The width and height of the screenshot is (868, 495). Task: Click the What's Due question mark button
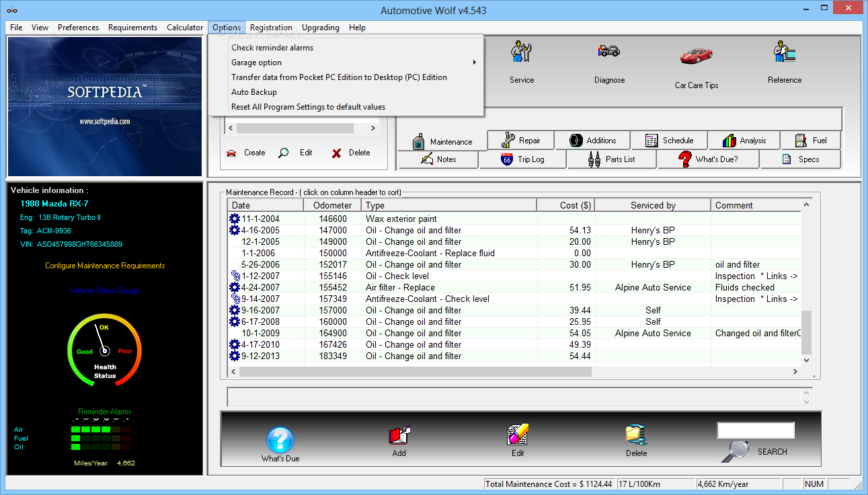(x=280, y=440)
